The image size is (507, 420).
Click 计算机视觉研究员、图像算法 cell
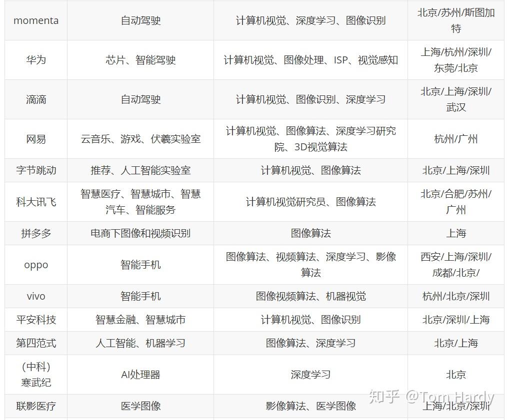point(310,202)
